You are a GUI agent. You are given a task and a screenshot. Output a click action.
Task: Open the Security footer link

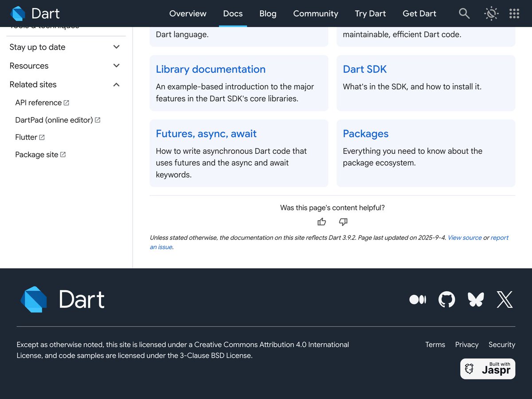(502, 344)
